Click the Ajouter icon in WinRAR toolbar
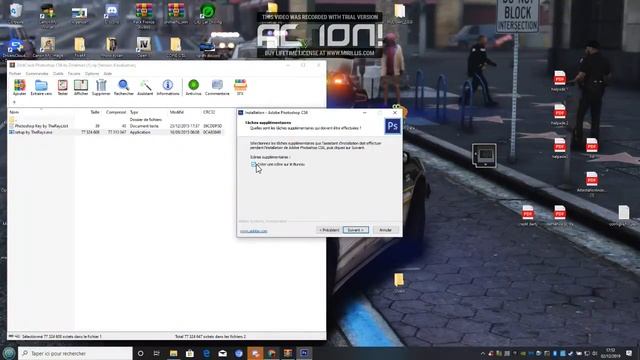The height and width of the screenshot is (360, 640). [19, 87]
